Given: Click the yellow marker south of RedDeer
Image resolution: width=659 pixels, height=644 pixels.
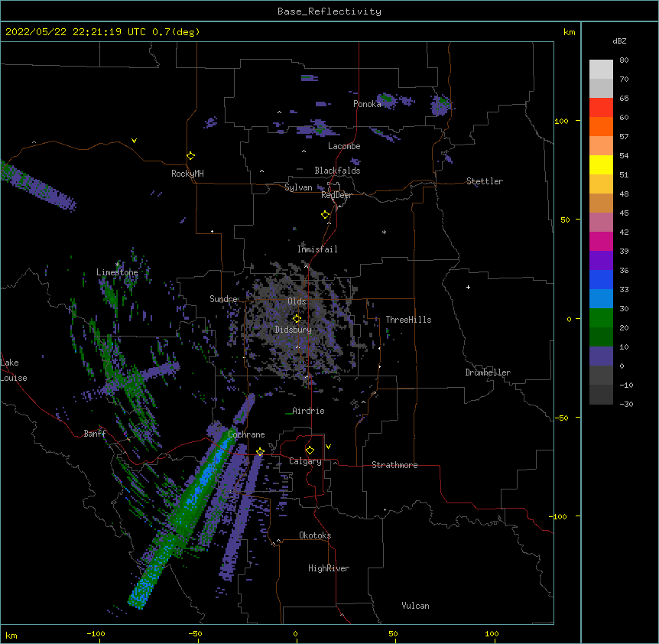Looking at the screenshot, I should click(x=325, y=215).
